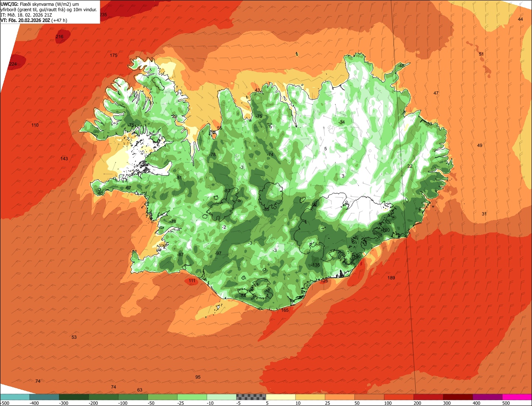Click the -97 value in southwest Iceland
The image size is (532, 406).
click(x=218, y=253)
